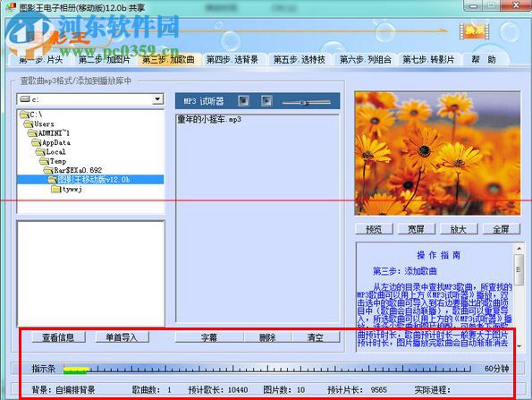Click the sunflower preview image
532x400 pixels.
point(437,153)
